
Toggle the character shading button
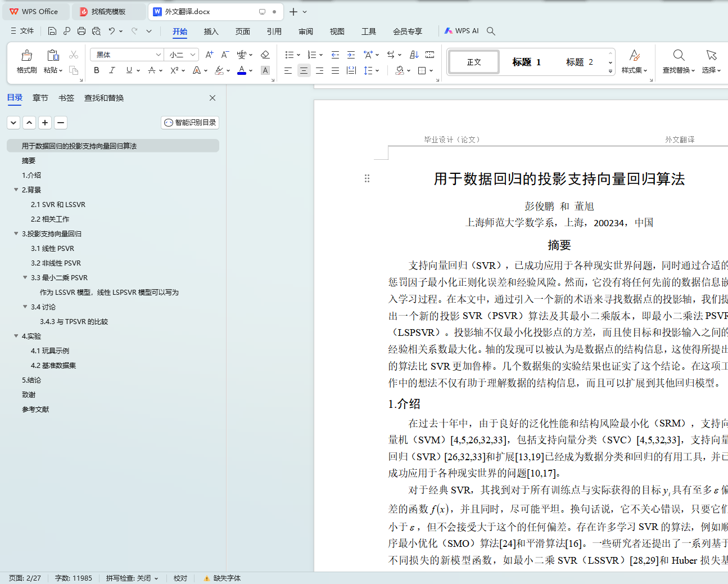pos(265,70)
